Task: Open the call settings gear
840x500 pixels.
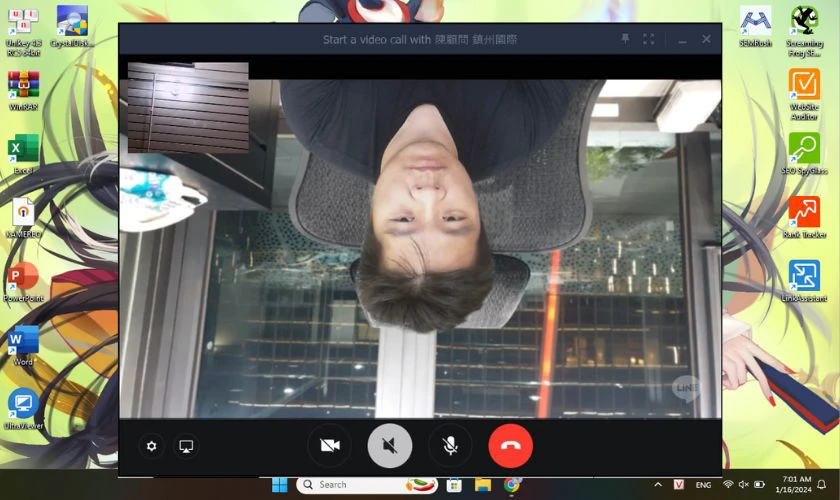Action: click(152, 446)
